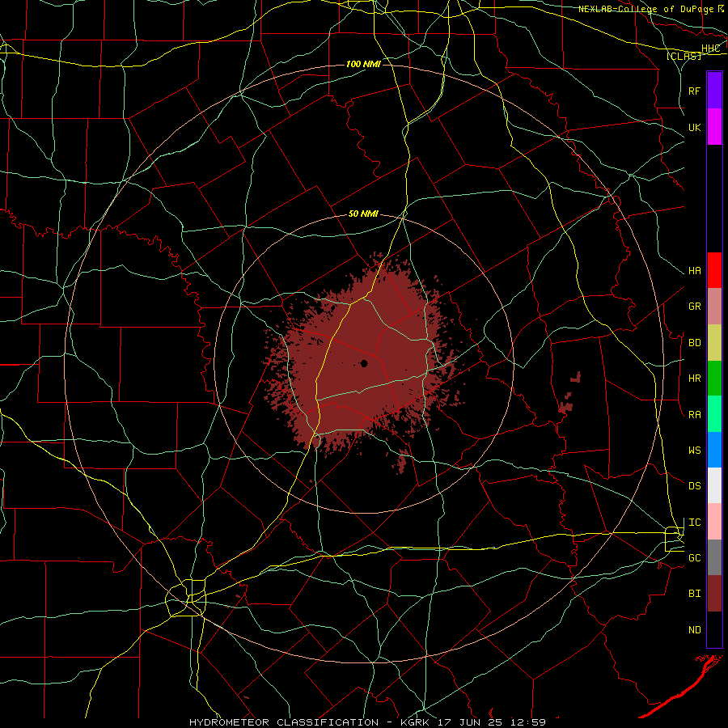Screen dimensions: 728x728
Task: Click the UK legend label
Action: pos(695,127)
